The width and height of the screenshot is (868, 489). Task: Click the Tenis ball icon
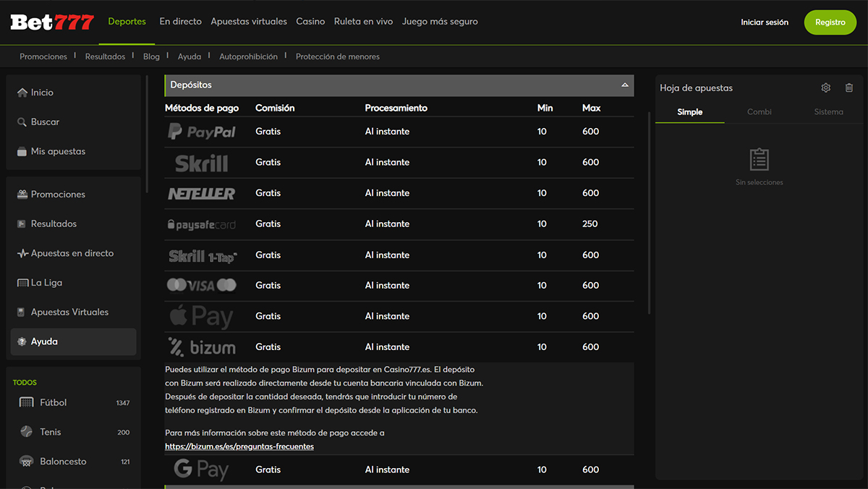click(27, 432)
